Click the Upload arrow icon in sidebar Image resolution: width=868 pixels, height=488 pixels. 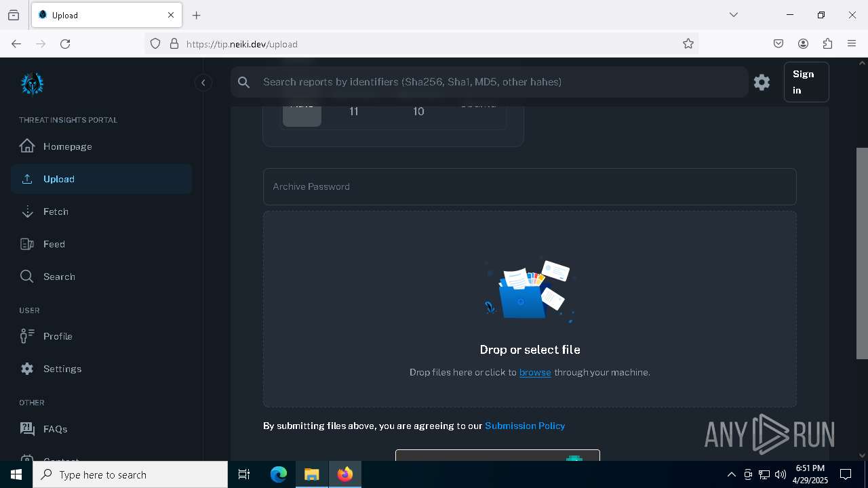[27, 179]
